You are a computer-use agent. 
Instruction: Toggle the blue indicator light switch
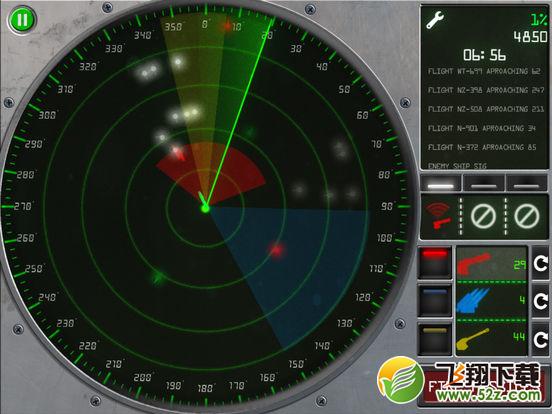coord(435,300)
